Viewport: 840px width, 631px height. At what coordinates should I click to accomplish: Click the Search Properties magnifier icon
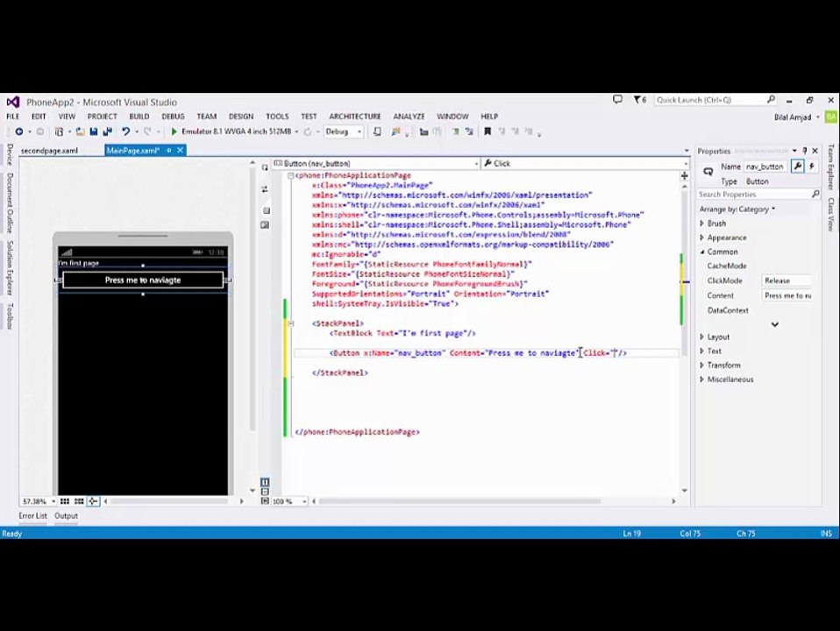(x=815, y=194)
